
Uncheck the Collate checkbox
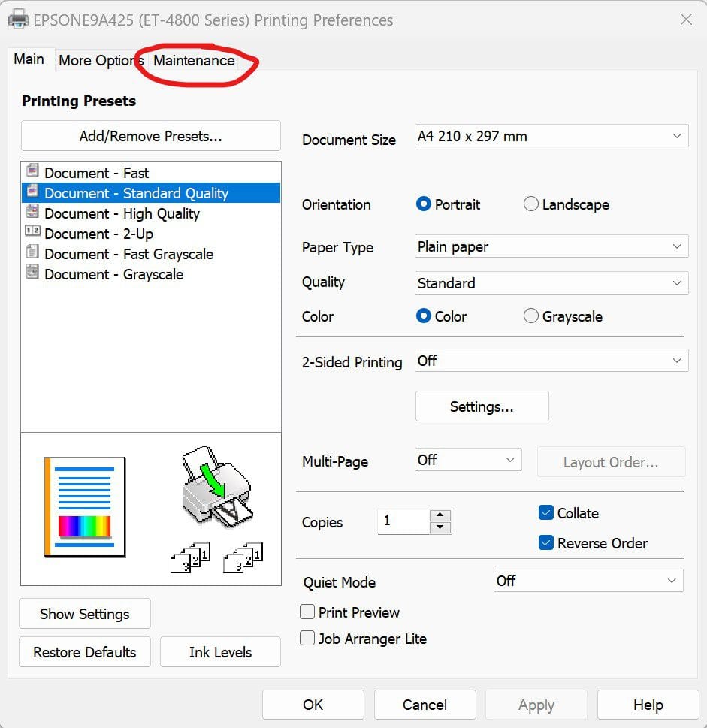pyautogui.click(x=546, y=512)
